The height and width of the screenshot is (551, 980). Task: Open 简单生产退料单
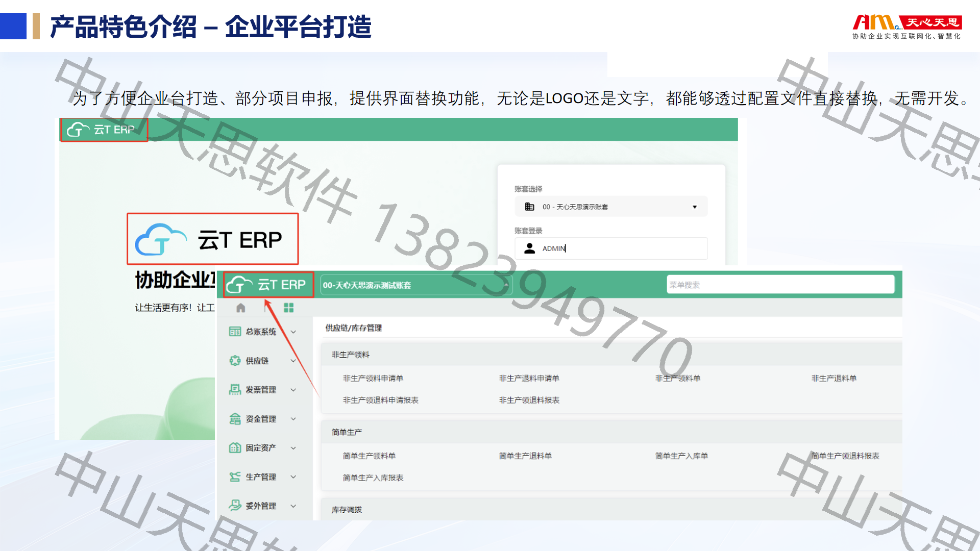525,456
